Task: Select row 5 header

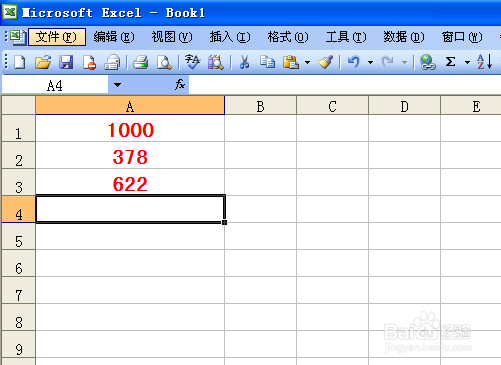Action: click(x=18, y=236)
